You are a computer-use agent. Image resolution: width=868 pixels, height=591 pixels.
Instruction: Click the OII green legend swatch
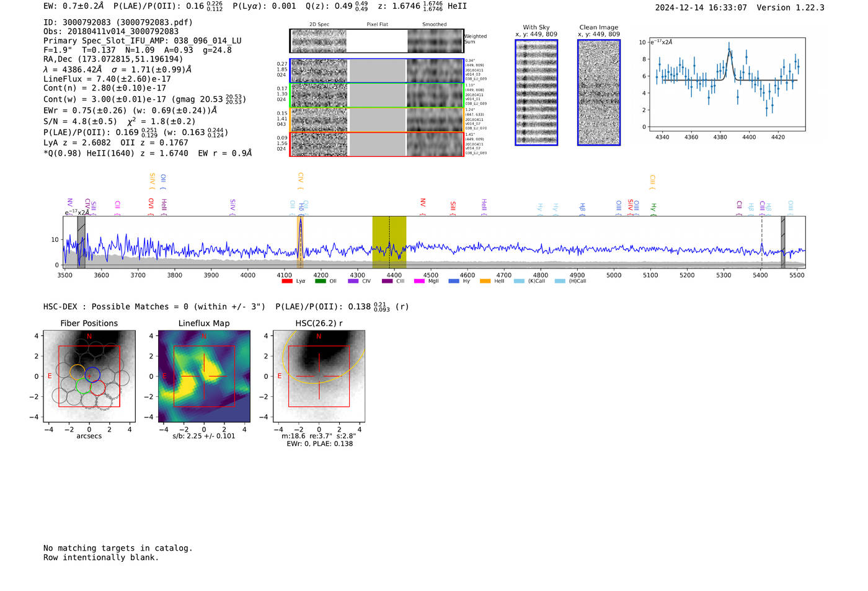[x=321, y=281]
